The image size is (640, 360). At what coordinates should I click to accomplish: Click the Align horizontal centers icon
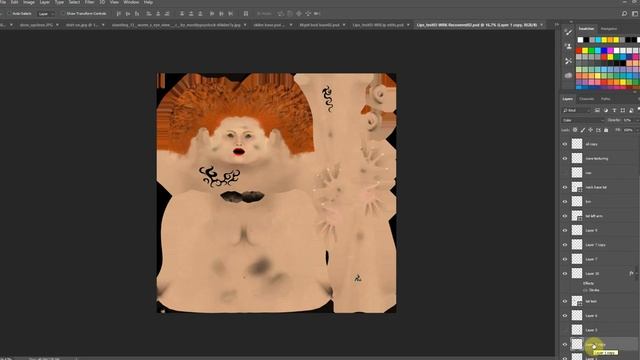click(x=158, y=13)
